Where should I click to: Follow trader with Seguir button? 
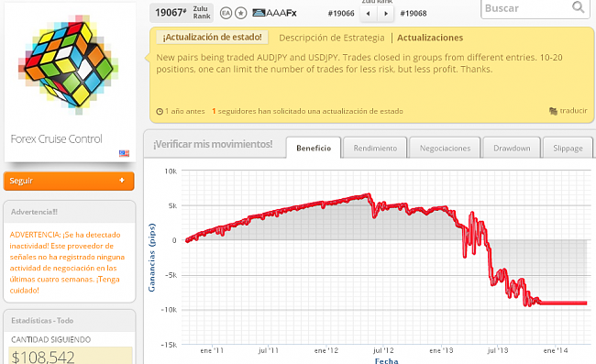point(69,181)
